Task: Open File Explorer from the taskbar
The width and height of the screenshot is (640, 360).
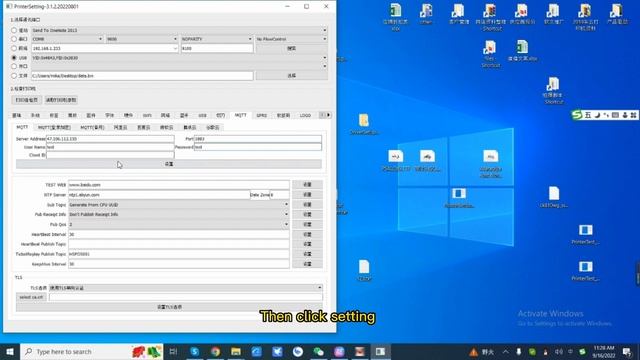Action: coord(236,351)
